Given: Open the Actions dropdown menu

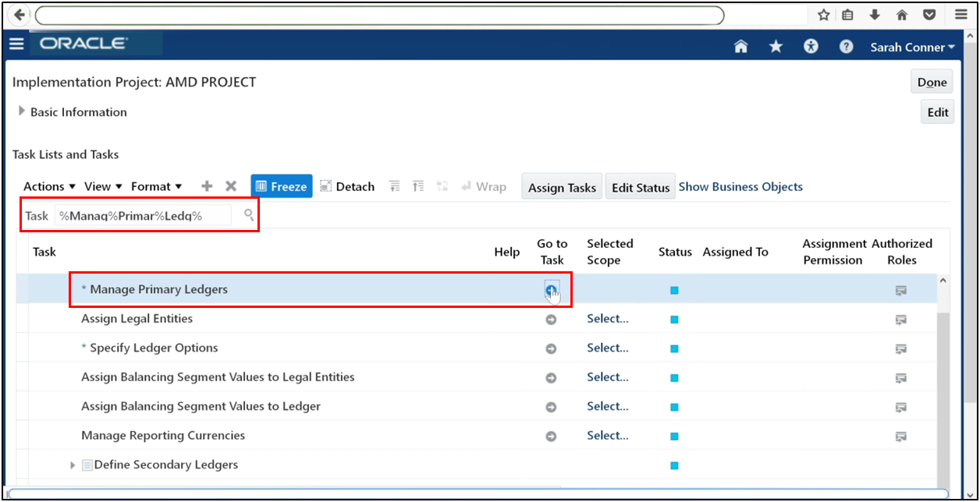Looking at the screenshot, I should coord(45,186).
